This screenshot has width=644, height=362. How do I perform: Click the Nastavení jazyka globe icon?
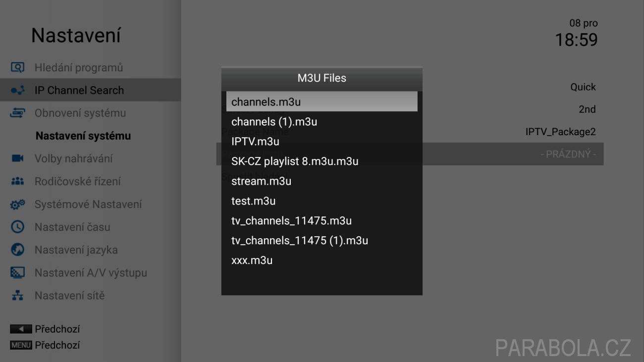17,250
